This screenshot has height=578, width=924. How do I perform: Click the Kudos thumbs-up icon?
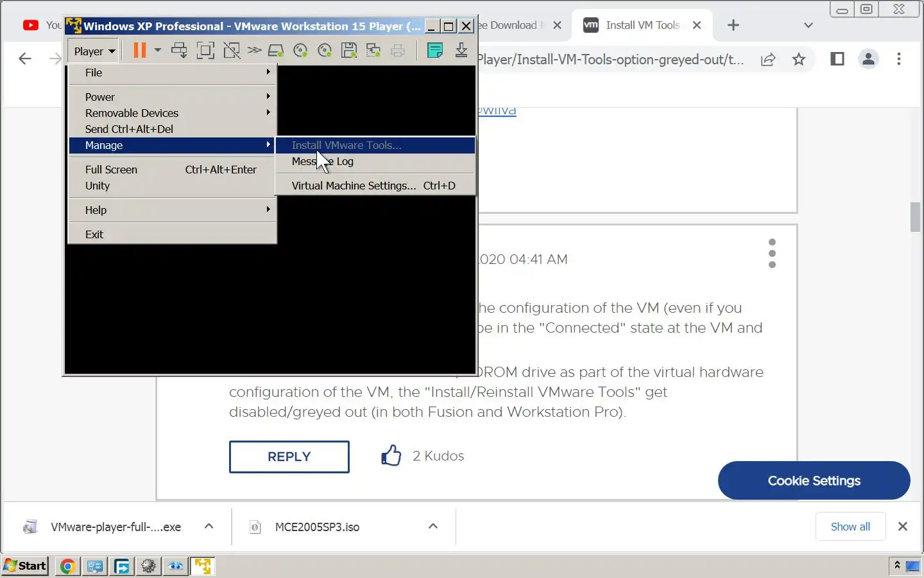coord(391,456)
